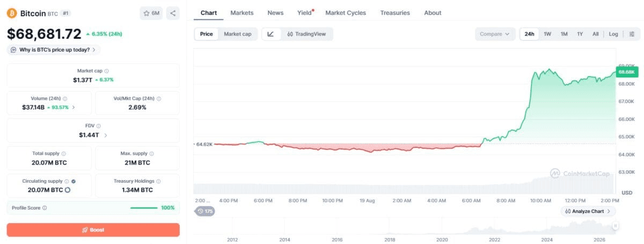Screen dimensions: 644x244
Task: Select 1Y time range
Action: (580, 34)
